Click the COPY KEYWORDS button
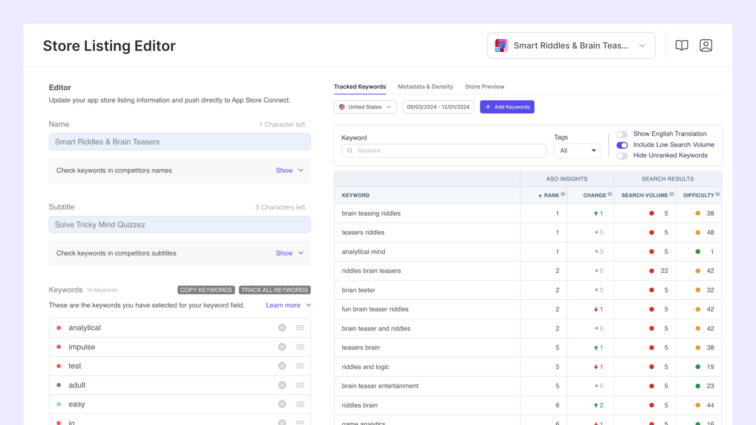The image size is (756, 425). click(206, 290)
